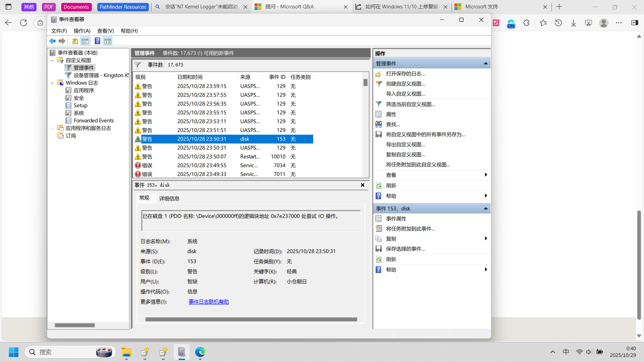Click the 刷新 icon under 事件 153, disk
The height and width of the screenshot is (362, 644).
[379, 259]
